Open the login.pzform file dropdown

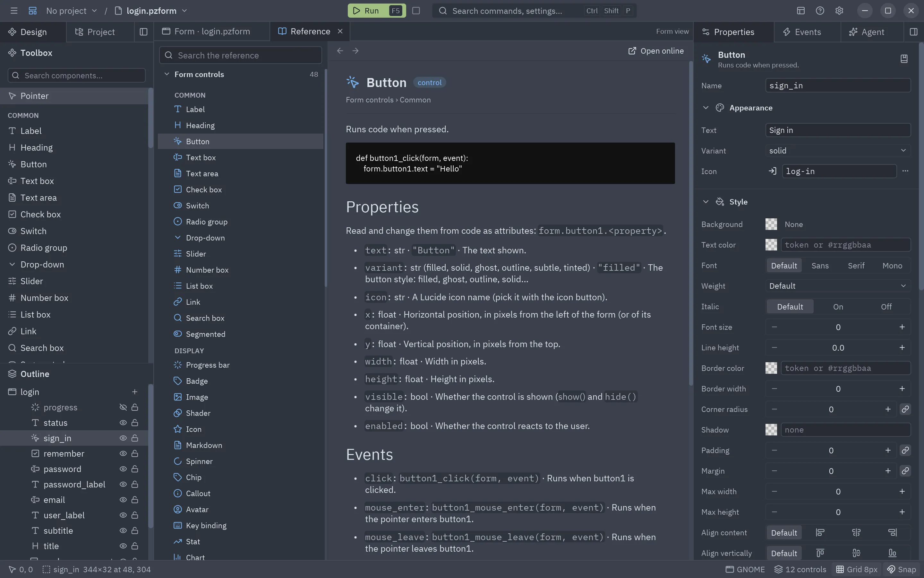[x=151, y=11]
